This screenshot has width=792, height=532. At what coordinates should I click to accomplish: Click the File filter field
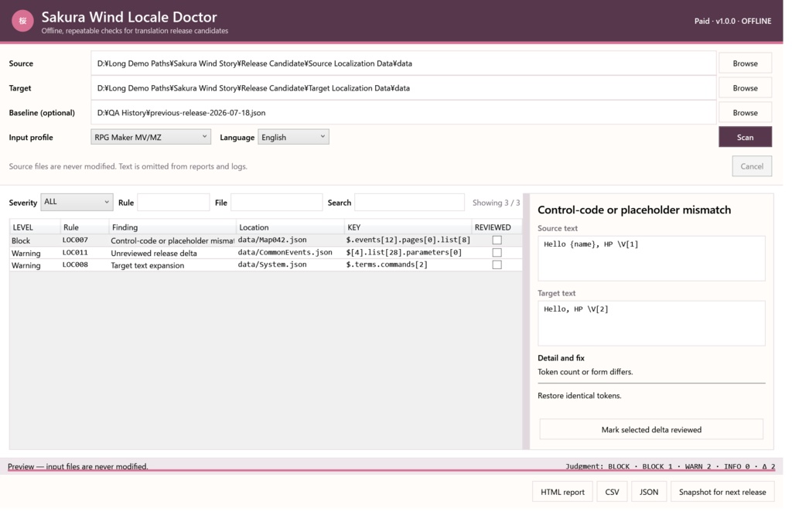[x=276, y=202]
